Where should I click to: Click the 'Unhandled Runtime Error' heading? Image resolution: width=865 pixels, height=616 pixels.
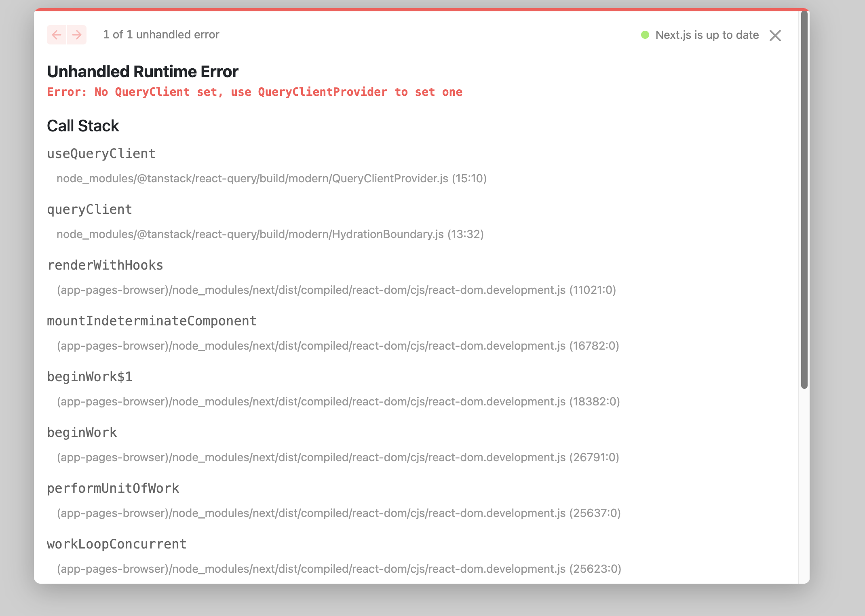click(143, 72)
